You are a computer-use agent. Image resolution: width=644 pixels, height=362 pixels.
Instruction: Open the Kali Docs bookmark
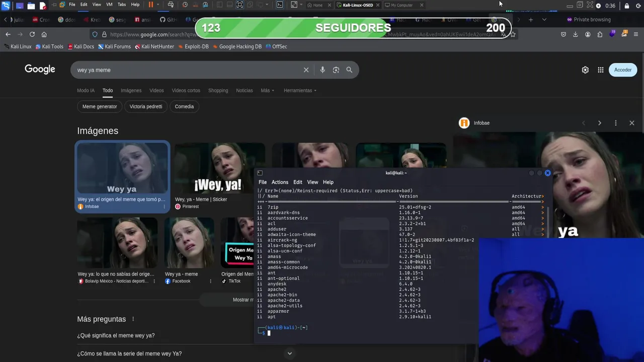coord(80,46)
